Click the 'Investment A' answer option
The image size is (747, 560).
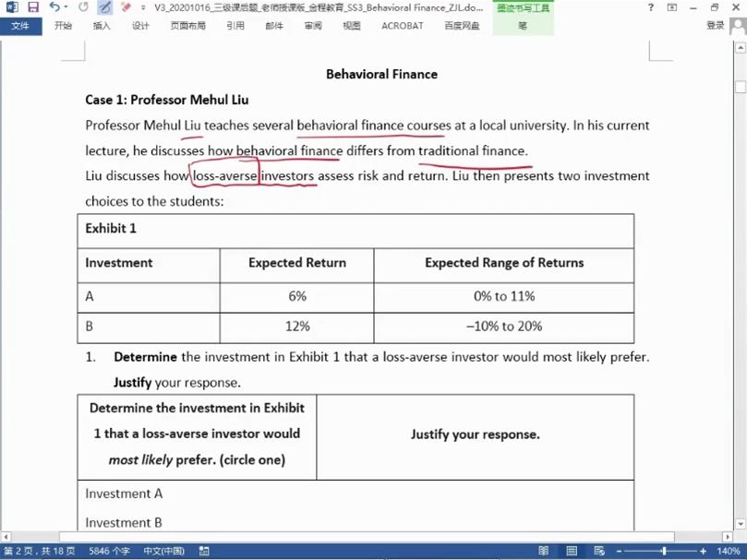point(124,494)
